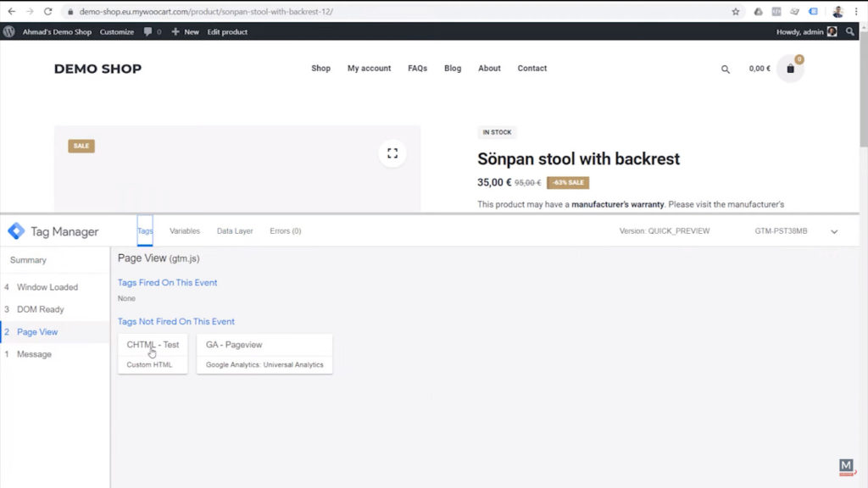868x488 pixels.
Task: Expand the GTM-PST38MB version chevron
Action: (833, 230)
